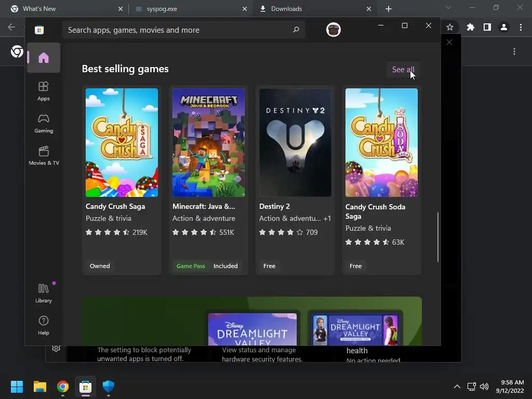Open the user profile avatar in Store

tap(333, 30)
